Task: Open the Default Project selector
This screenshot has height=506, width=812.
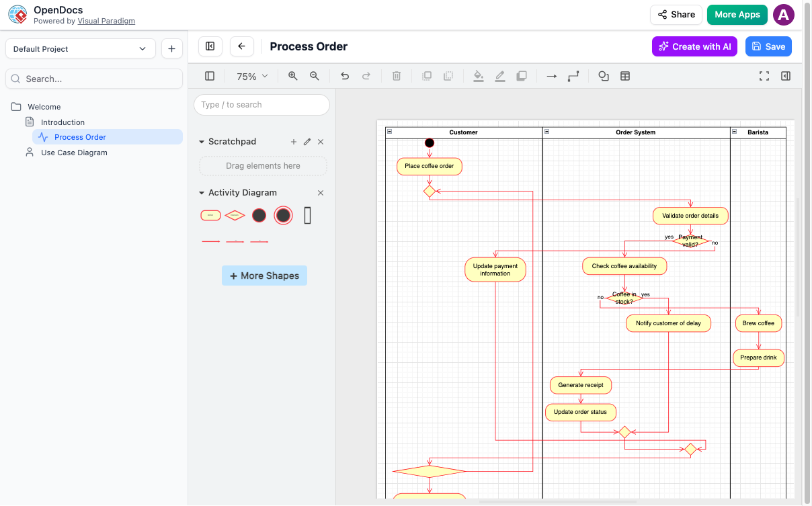Action: [80, 48]
